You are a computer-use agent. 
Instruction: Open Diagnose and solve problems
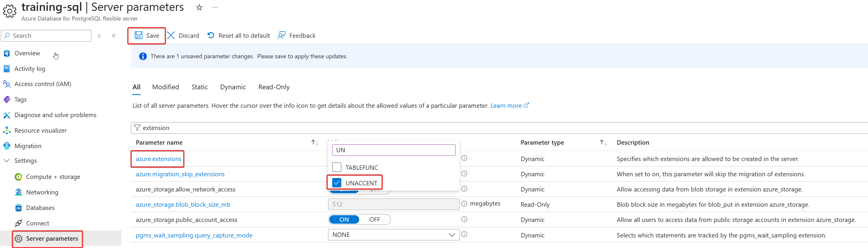[55, 115]
